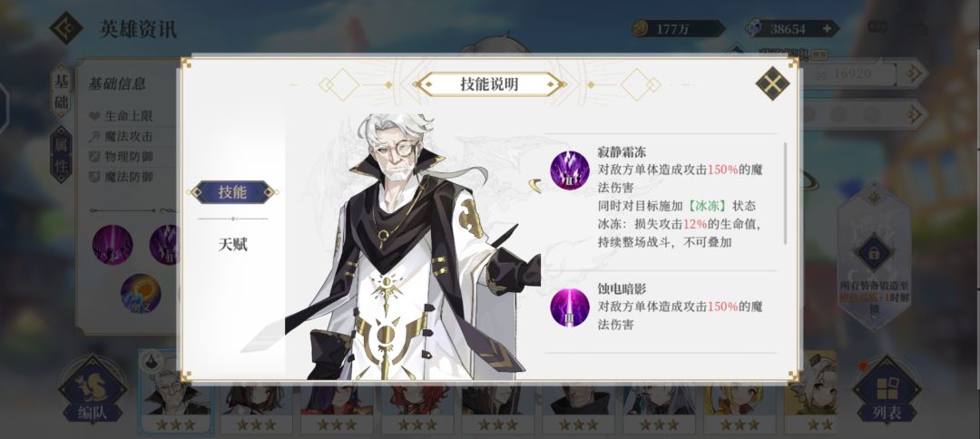
Task: Close the 技能说明 skill description popup
Action: [772, 83]
